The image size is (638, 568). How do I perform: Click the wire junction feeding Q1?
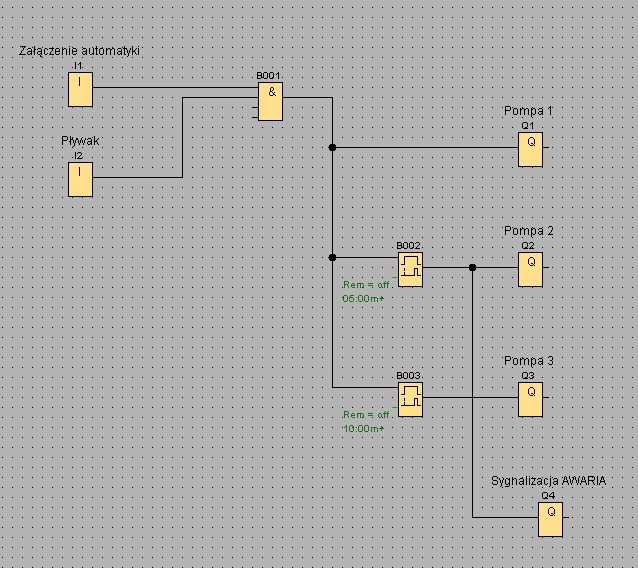(x=332, y=147)
